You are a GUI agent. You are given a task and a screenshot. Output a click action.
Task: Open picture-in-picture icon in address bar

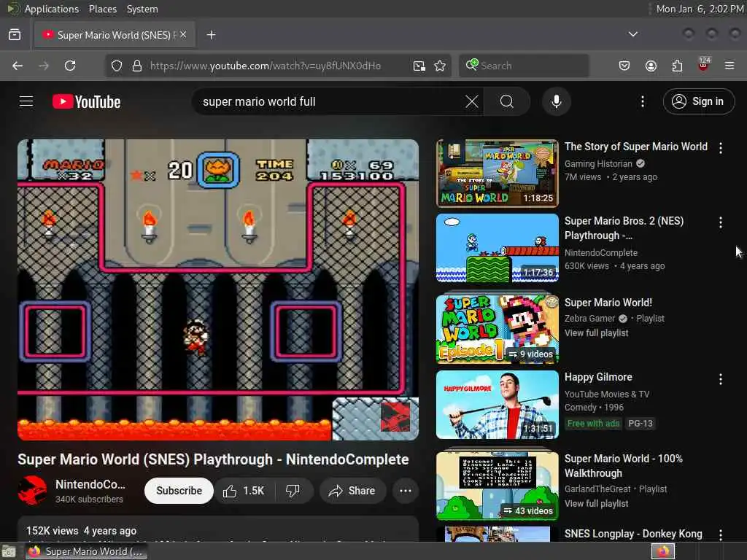pos(419,66)
